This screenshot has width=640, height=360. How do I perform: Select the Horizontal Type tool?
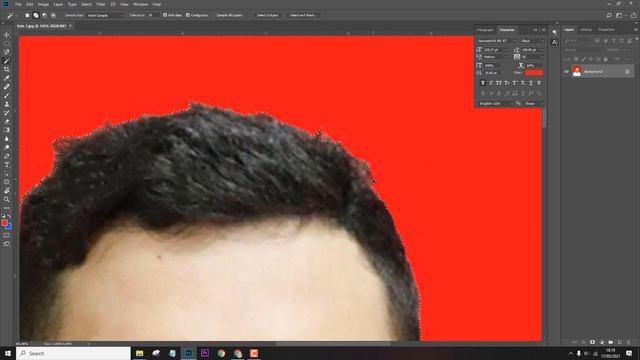pyautogui.click(x=7, y=164)
